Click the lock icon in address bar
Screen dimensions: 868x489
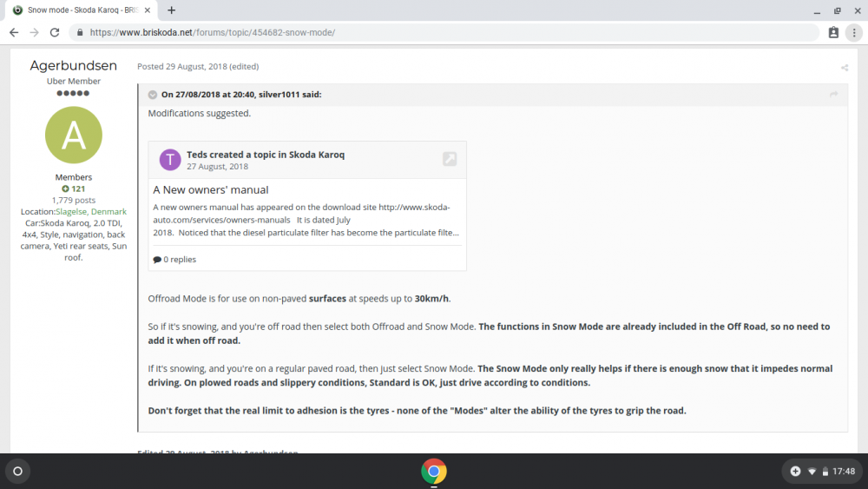click(x=80, y=33)
